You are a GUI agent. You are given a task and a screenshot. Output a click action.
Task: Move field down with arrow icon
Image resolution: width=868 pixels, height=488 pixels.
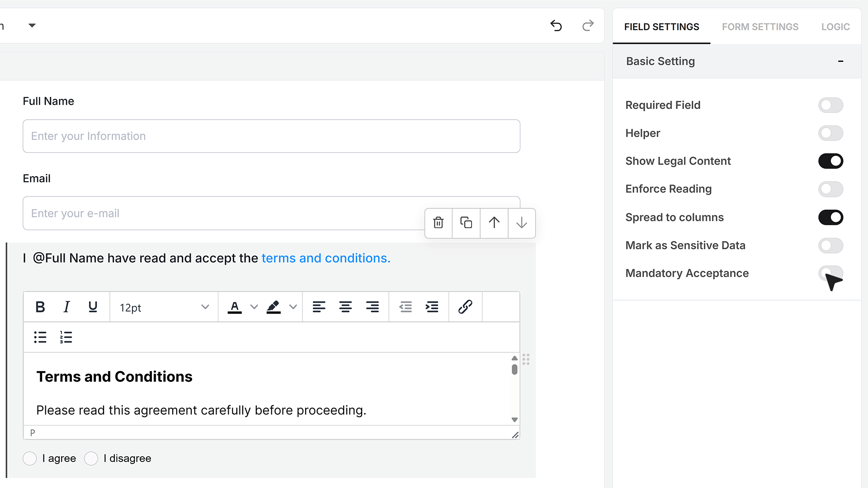tap(522, 223)
